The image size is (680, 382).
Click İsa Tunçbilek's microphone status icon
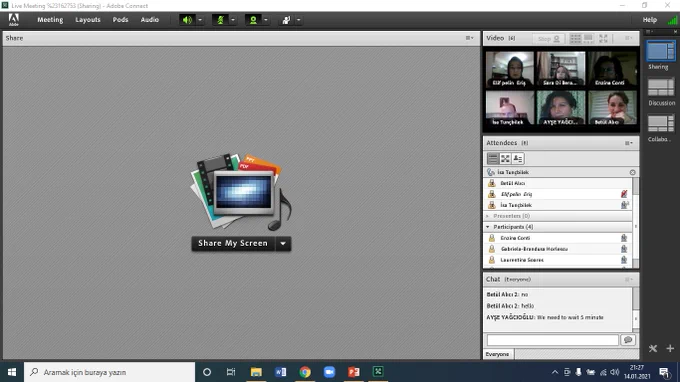coord(624,205)
